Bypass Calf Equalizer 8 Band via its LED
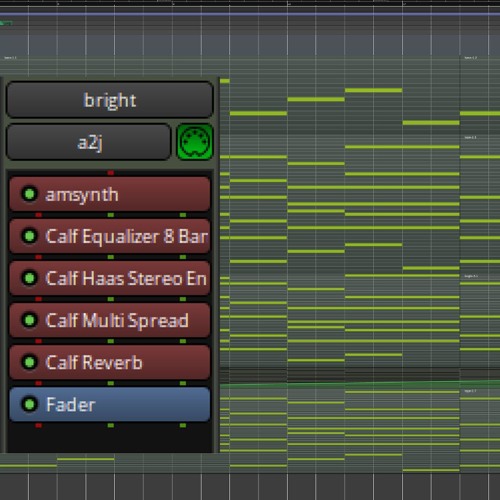This screenshot has height=500, width=500. coord(29,236)
